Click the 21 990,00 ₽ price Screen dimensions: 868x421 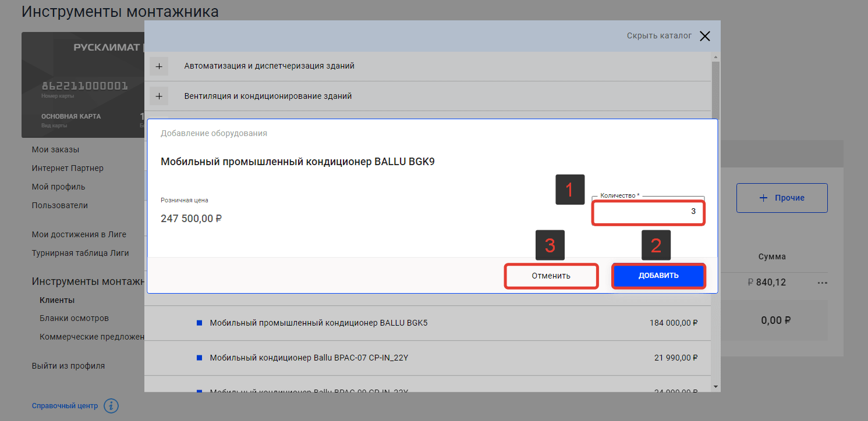[x=676, y=358]
